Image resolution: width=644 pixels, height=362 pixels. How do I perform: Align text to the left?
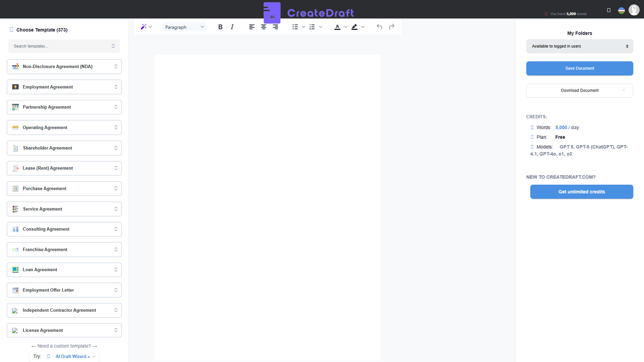click(252, 27)
